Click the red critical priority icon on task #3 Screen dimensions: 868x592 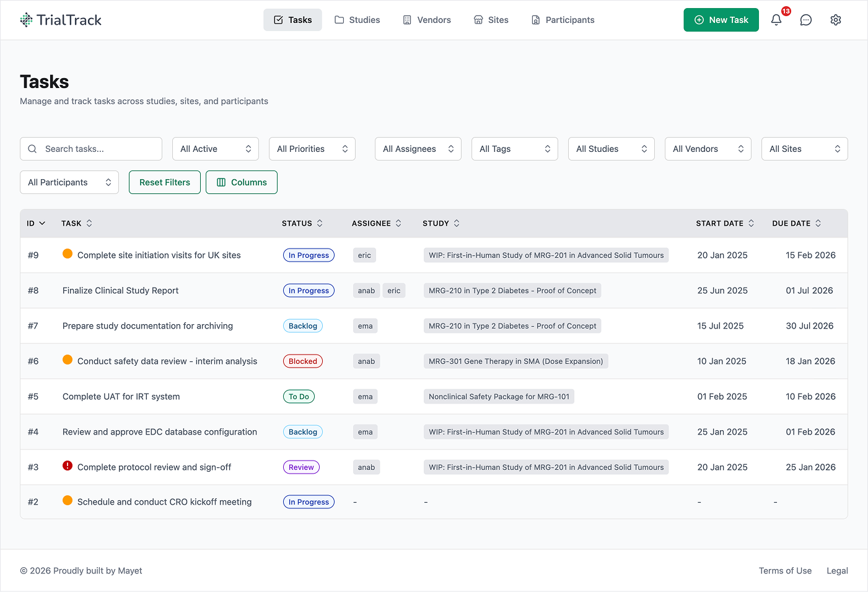tap(68, 466)
